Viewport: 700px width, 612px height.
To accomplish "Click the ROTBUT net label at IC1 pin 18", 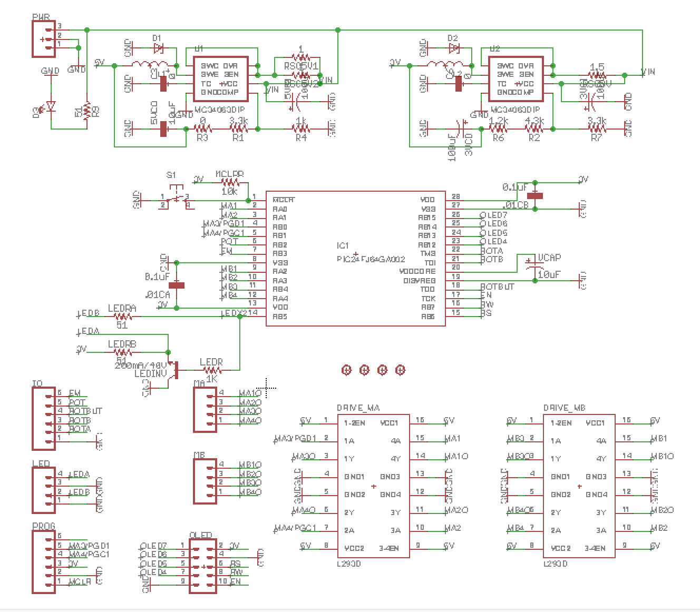I will [497, 287].
